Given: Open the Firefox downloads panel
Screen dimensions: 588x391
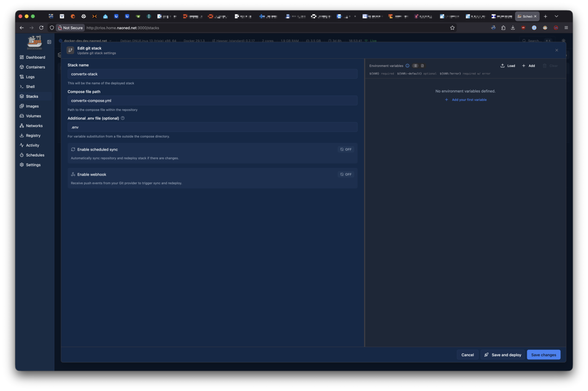Looking at the screenshot, I should [x=513, y=28].
